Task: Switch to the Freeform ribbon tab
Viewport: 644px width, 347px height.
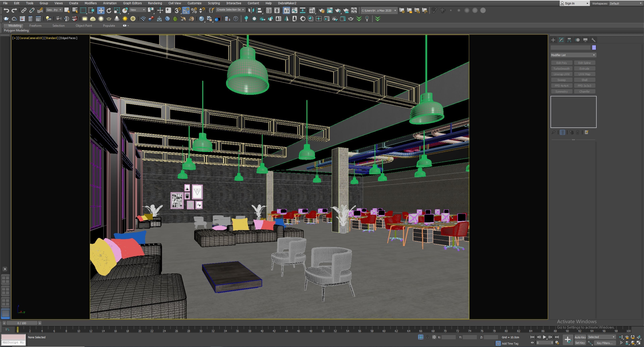Action: pos(35,25)
